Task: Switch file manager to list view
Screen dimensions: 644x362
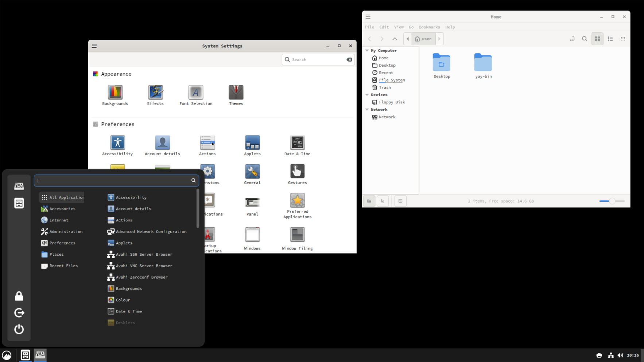Action: [610, 39]
